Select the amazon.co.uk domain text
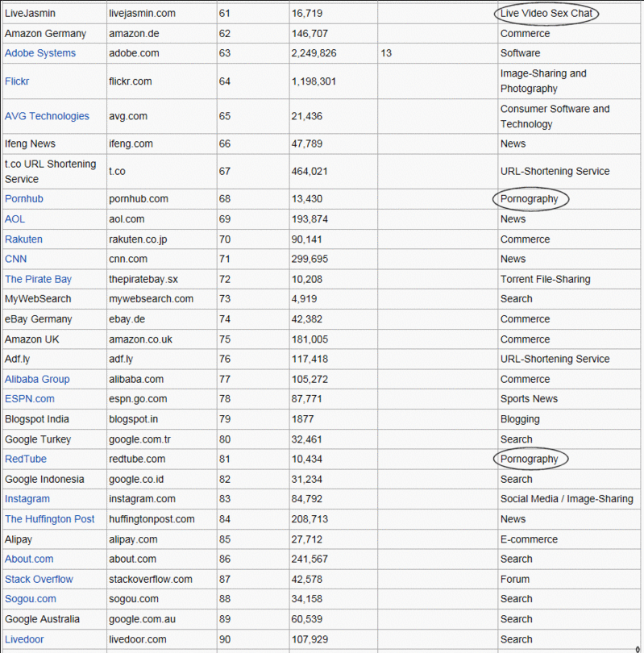This screenshot has height=653, width=644. coord(140,339)
